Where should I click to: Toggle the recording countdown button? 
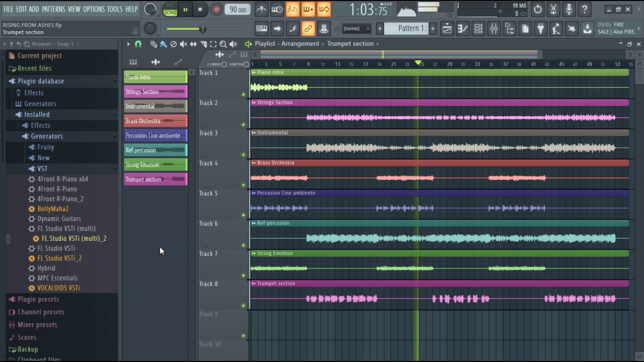click(x=292, y=9)
